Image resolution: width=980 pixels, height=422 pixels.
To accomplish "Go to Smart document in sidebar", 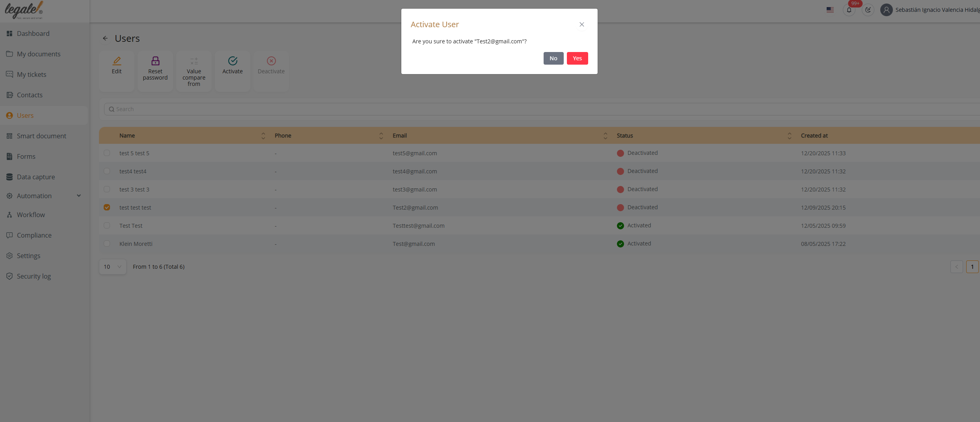I will [x=41, y=136].
